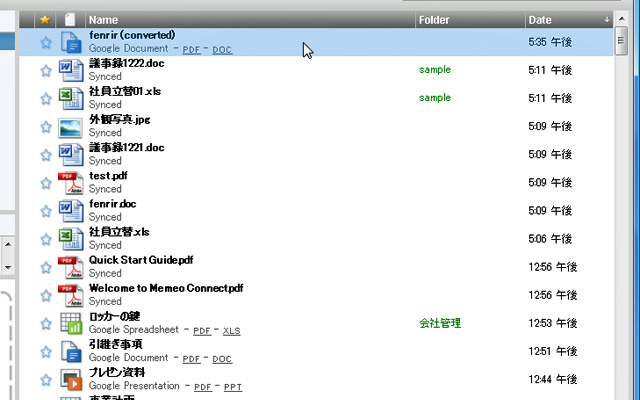Click PDF icon of test.pdf

click(x=71, y=183)
